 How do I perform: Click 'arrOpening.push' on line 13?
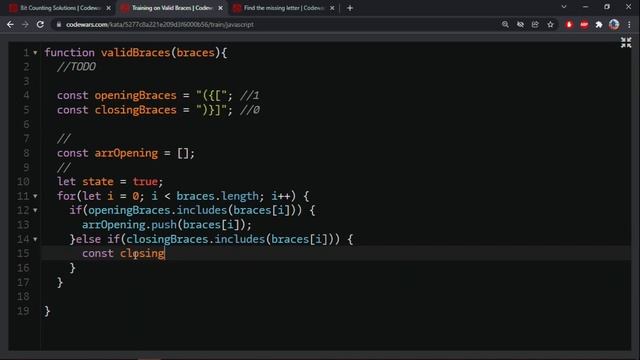[x=129, y=225]
